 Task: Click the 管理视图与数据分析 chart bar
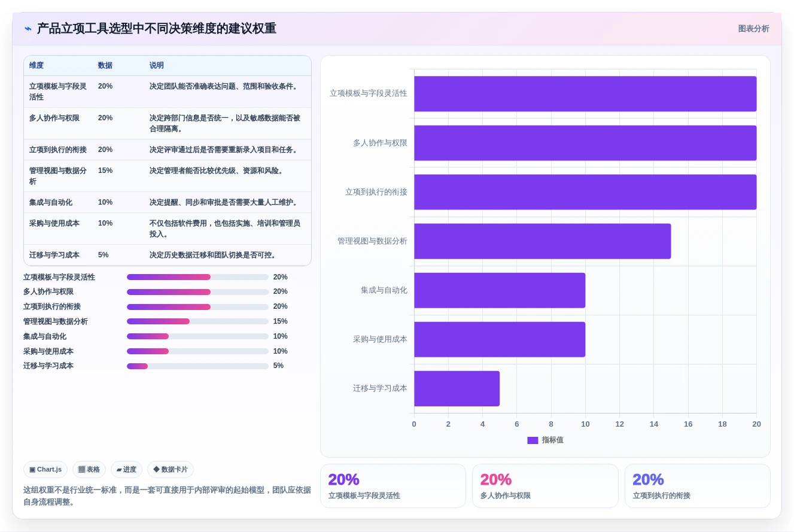coord(542,241)
